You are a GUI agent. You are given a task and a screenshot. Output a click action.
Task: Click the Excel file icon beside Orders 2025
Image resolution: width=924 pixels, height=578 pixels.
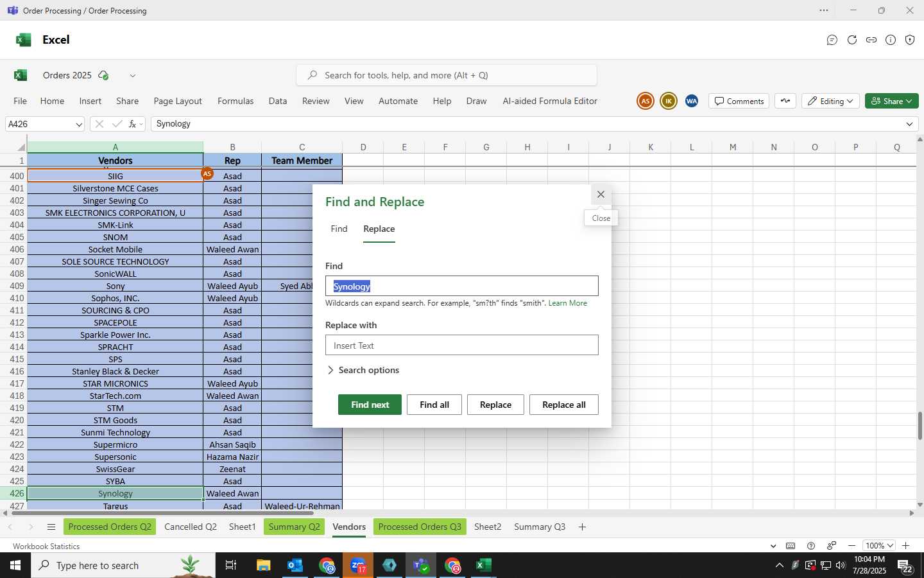(x=21, y=75)
